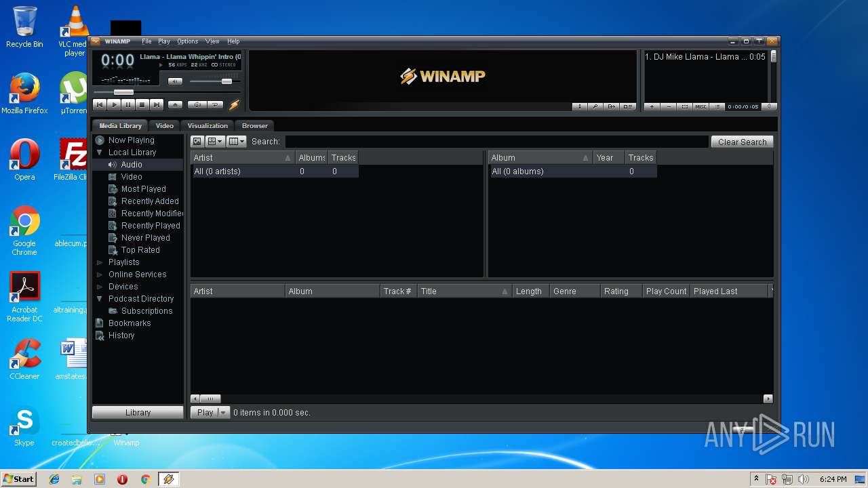Select Video under Local Library
Image resolution: width=868 pixels, height=488 pixels.
coord(132,177)
